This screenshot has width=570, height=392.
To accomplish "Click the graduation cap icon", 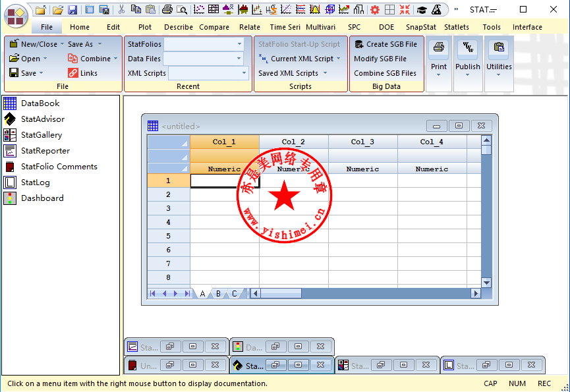I will click(422, 9).
